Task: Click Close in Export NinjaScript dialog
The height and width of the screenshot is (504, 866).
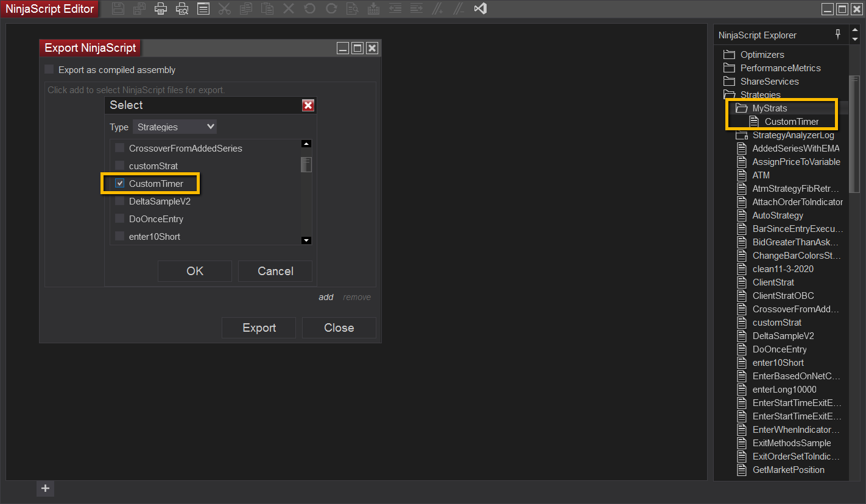Action: (x=339, y=328)
